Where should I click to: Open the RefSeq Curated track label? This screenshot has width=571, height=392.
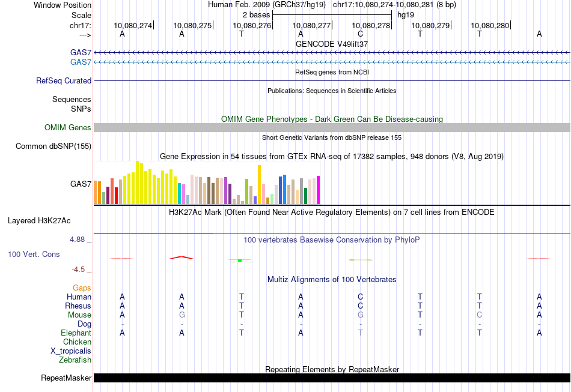click(x=63, y=80)
